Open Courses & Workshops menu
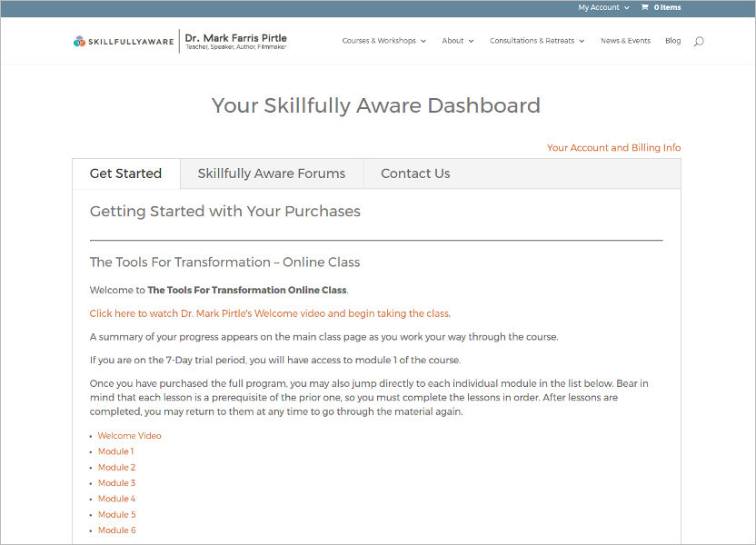 point(383,41)
